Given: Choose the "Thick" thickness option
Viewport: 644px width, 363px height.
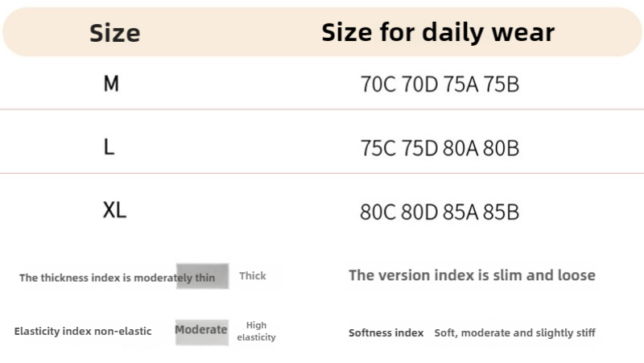Looking at the screenshot, I should coord(252,276).
